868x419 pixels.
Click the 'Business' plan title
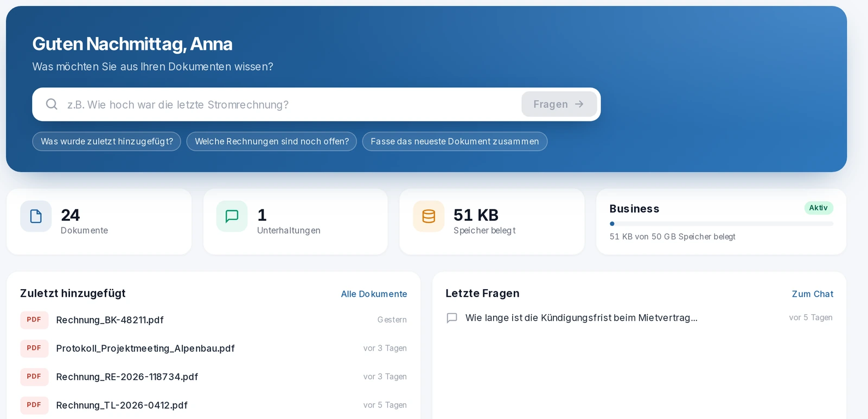point(634,208)
